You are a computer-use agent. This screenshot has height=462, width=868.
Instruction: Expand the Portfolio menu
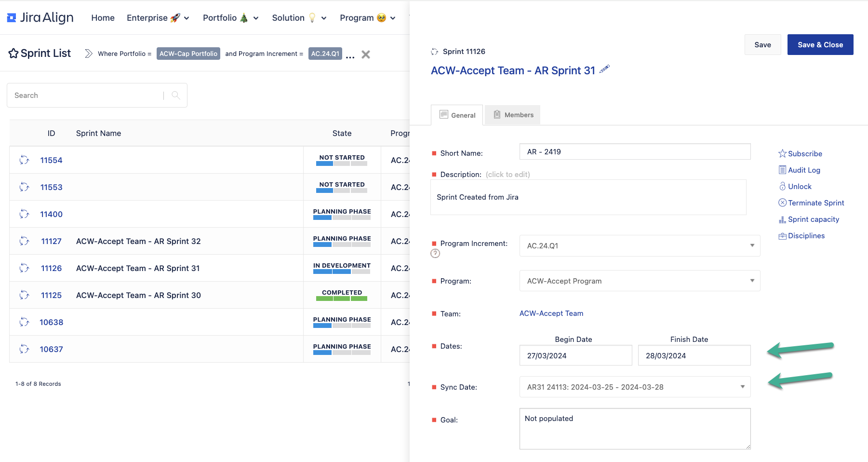231,18
